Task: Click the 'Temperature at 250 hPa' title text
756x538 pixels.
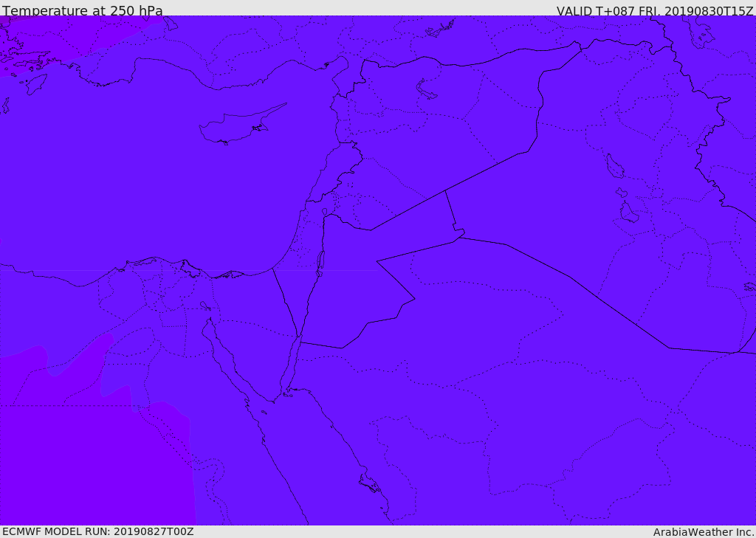Action: tap(83, 10)
